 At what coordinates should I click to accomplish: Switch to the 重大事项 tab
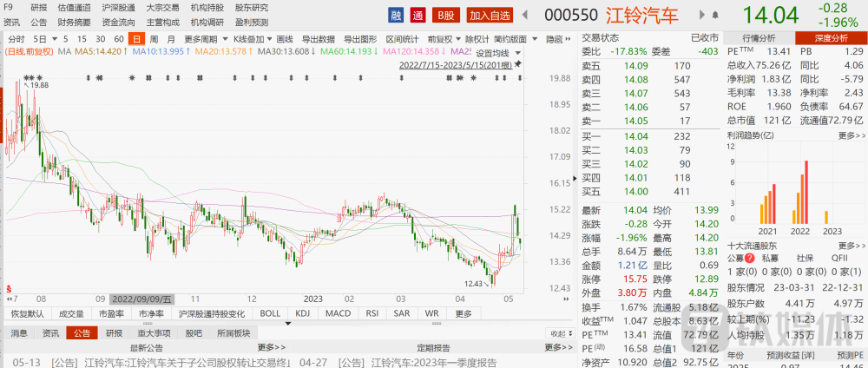(155, 333)
